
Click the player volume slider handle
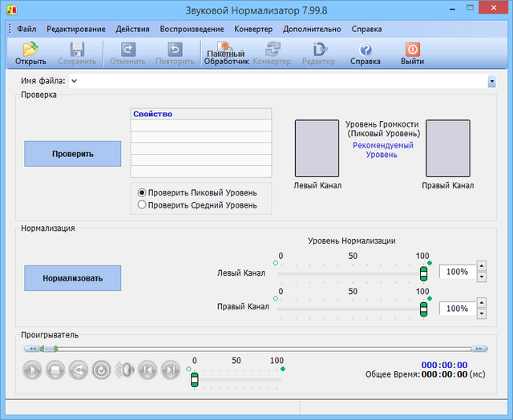point(194,379)
